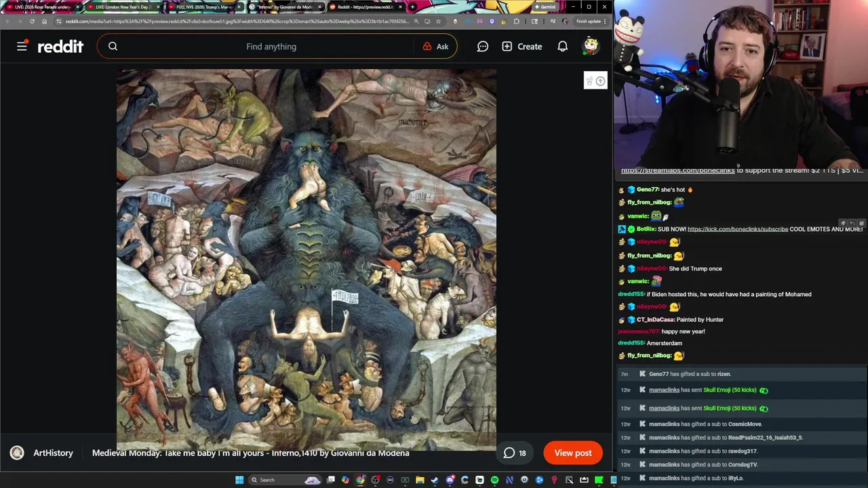Open Spotify from the taskbar

tap(494, 480)
